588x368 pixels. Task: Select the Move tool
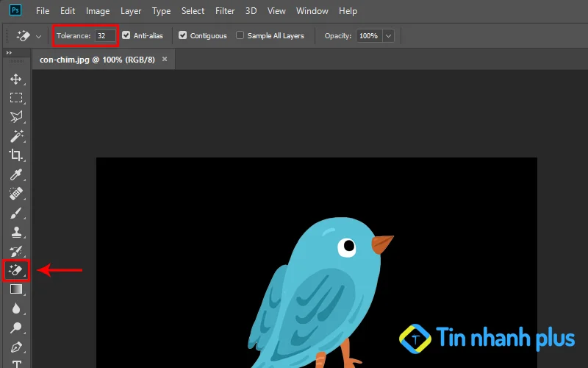pos(16,79)
